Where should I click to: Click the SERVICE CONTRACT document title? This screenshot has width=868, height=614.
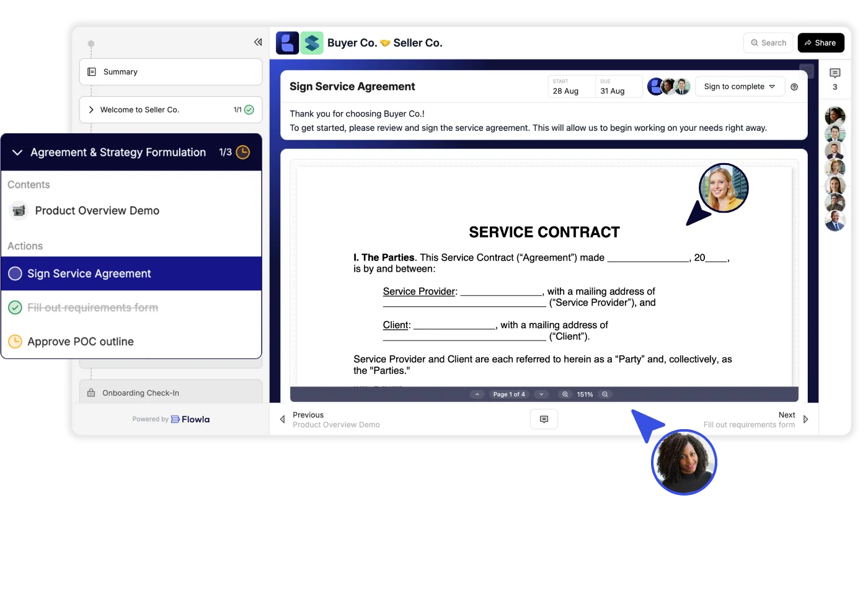point(544,233)
